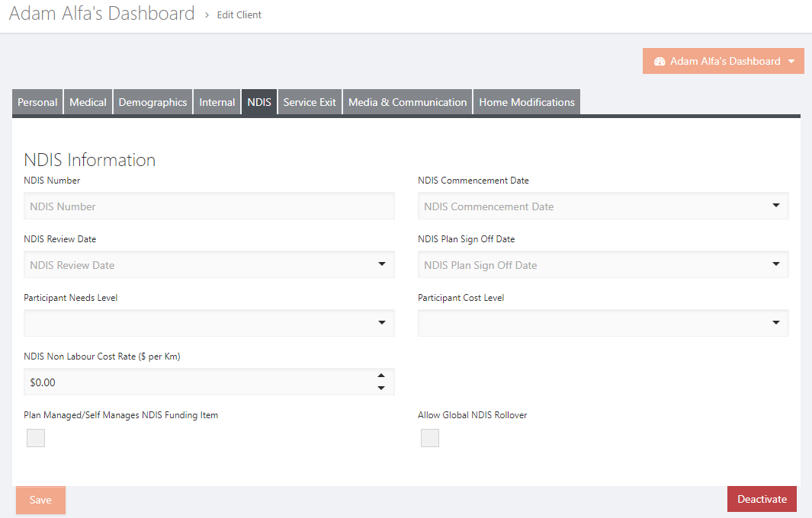
Task: Click the Edit Client breadcrumb
Action: 239,15
